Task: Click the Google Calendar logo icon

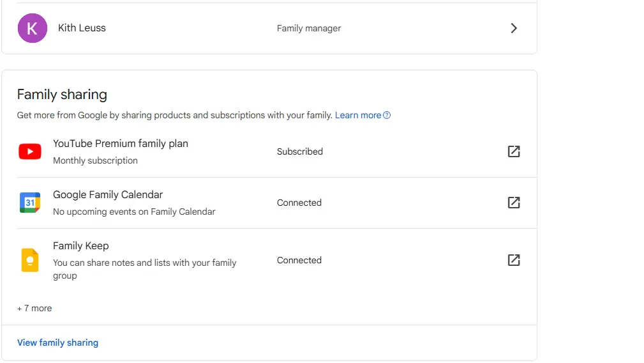Action: [x=30, y=202]
